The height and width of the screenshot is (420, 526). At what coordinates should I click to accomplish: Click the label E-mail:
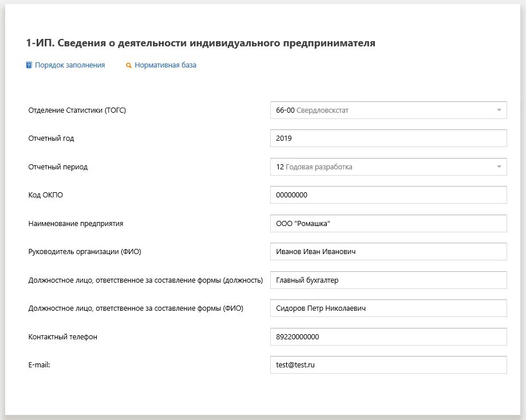[x=39, y=365]
